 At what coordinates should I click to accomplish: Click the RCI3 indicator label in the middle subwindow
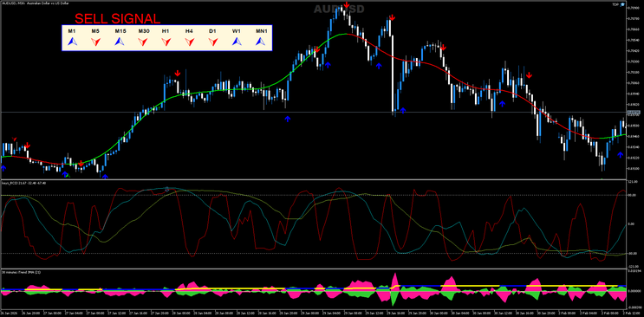(x=23, y=183)
